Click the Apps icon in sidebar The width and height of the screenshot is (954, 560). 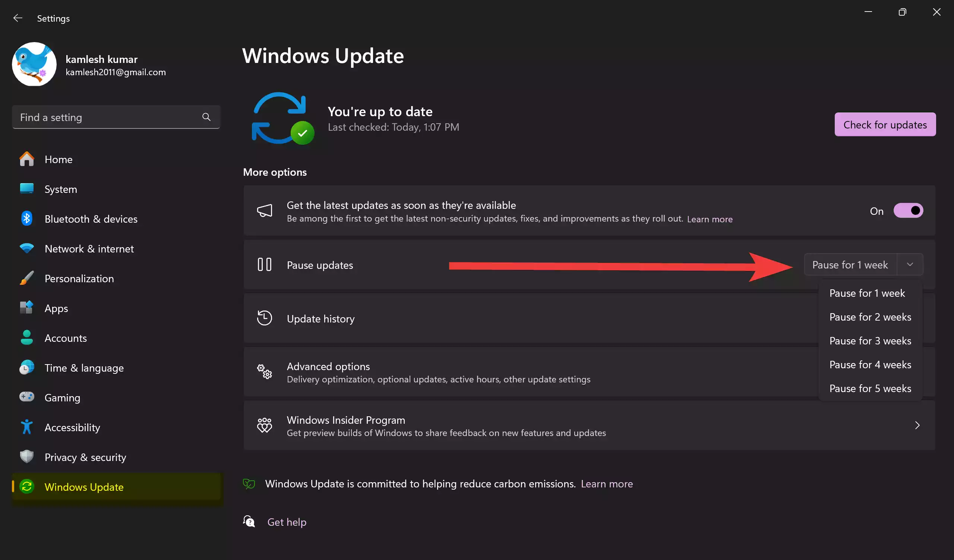(26, 308)
